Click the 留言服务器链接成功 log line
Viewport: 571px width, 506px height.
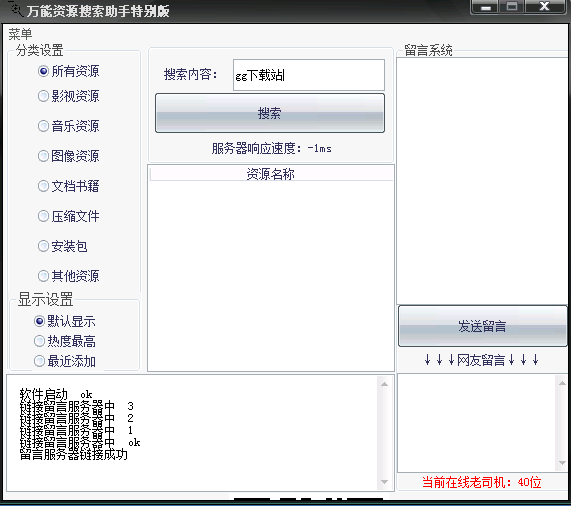point(74,454)
